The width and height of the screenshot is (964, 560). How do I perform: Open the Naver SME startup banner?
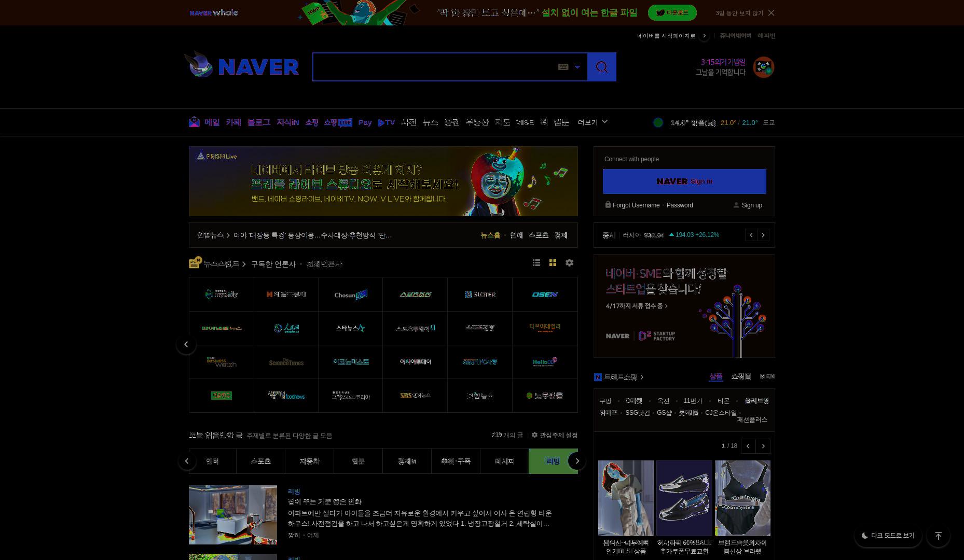tap(684, 306)
